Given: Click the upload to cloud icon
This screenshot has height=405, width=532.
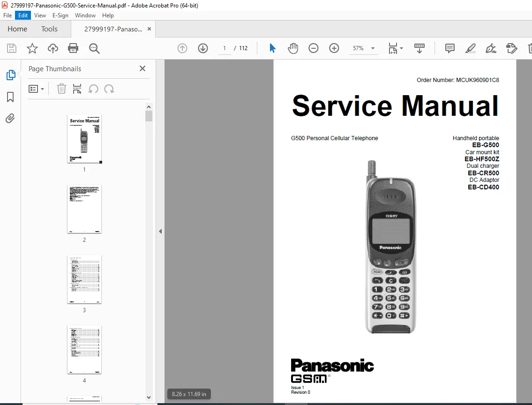Looking at the screenshot, I should tap(52, 48).
